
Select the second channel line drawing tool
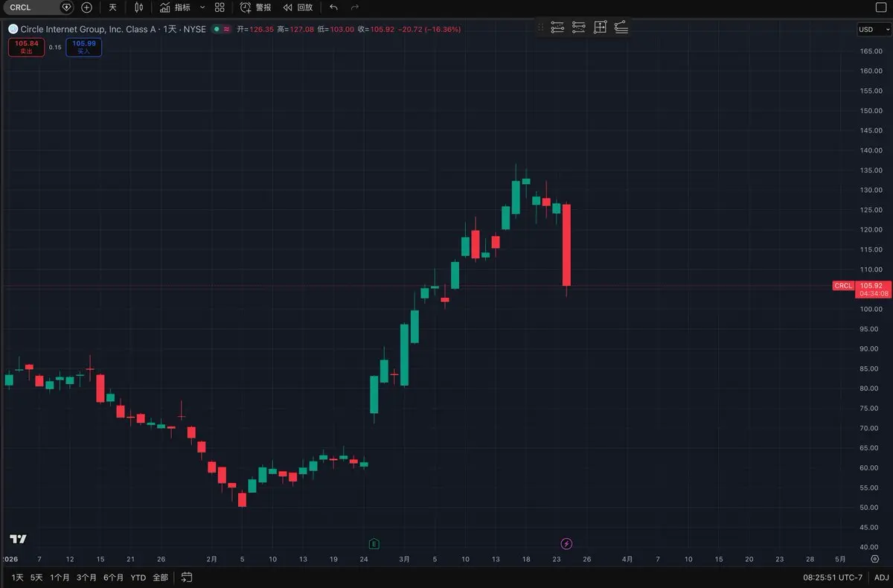[x=579, y=28]
